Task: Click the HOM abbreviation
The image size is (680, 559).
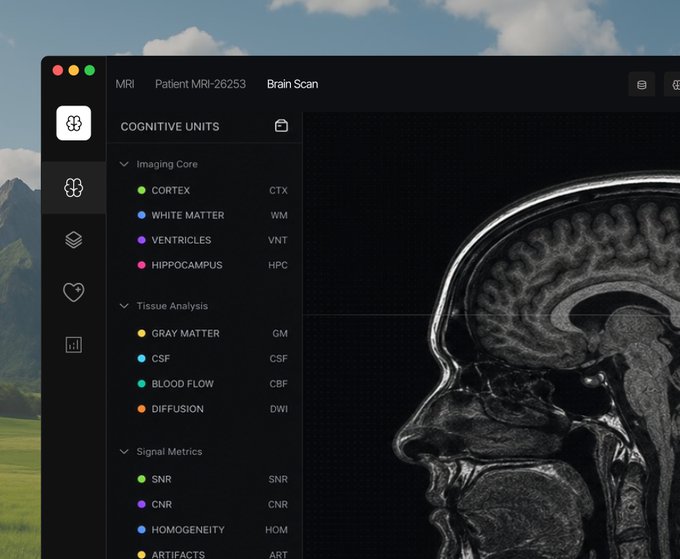Action: click(x=276, y=530)
